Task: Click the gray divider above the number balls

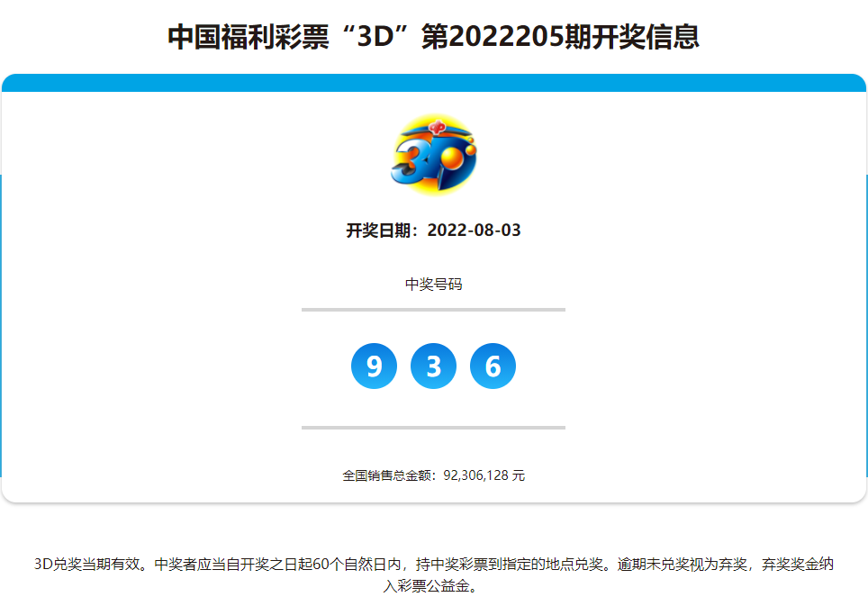Action: click(x=433, y=310)
